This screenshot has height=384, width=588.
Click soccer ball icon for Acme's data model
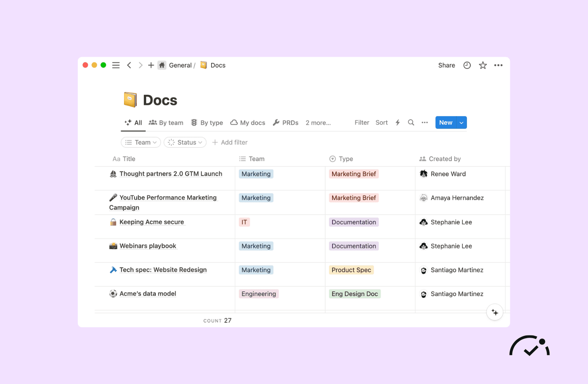(x=113, y=293)
